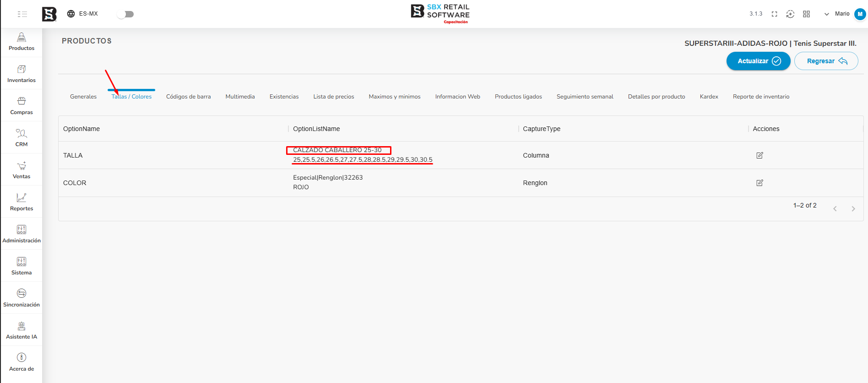The image size is (868, 383).
Task: Toggle the dark mode switch in header
Action: pos(125,14)
